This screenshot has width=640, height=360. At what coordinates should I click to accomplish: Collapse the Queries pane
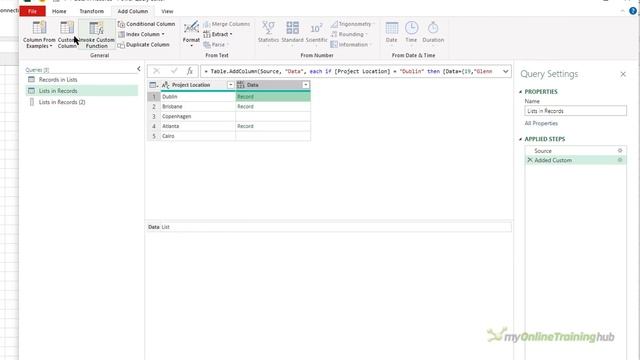[139, 69]
